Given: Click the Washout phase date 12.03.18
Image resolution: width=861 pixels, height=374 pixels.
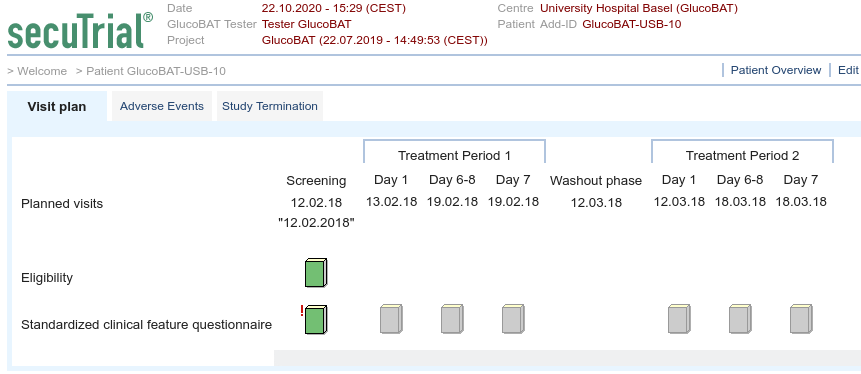Looking at the screenshot, I should (x=596, y=203).
